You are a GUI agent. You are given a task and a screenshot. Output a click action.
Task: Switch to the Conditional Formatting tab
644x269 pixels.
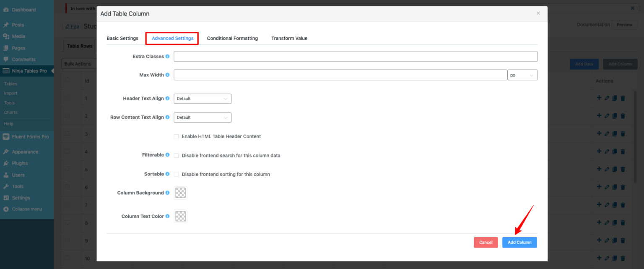click(x=232, y=38)
